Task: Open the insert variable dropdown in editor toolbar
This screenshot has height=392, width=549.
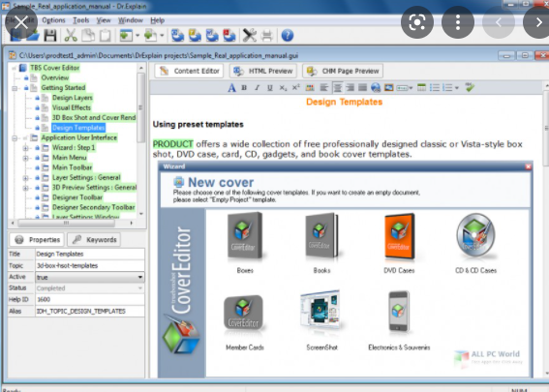Action: coord(405,88)
